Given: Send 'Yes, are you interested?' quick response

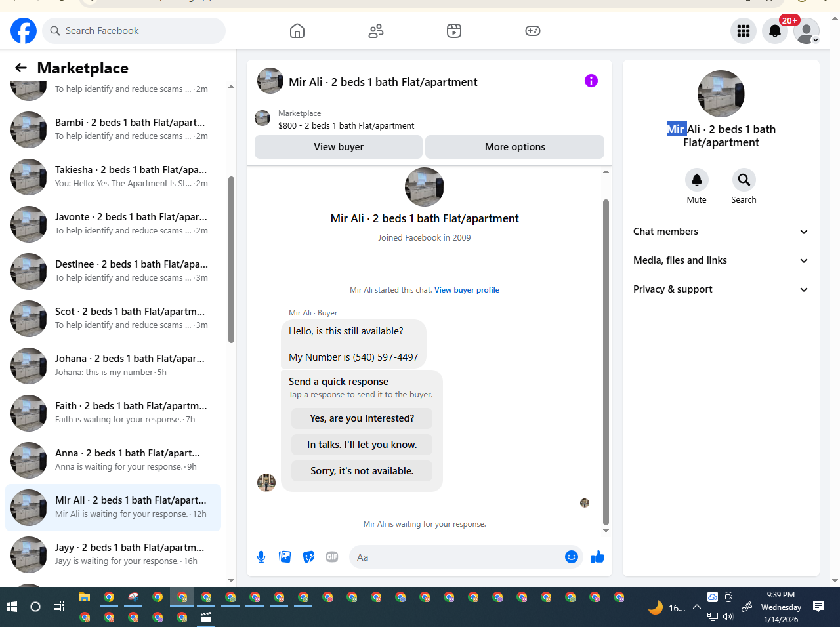Looking at the screenshot, I should click(362, 418).
